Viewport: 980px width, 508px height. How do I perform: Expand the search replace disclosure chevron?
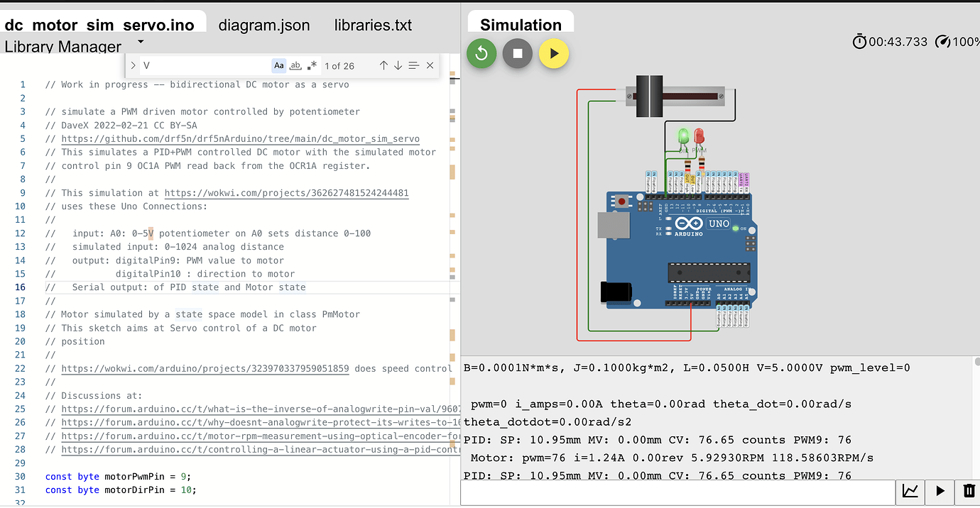pos(133,65)
